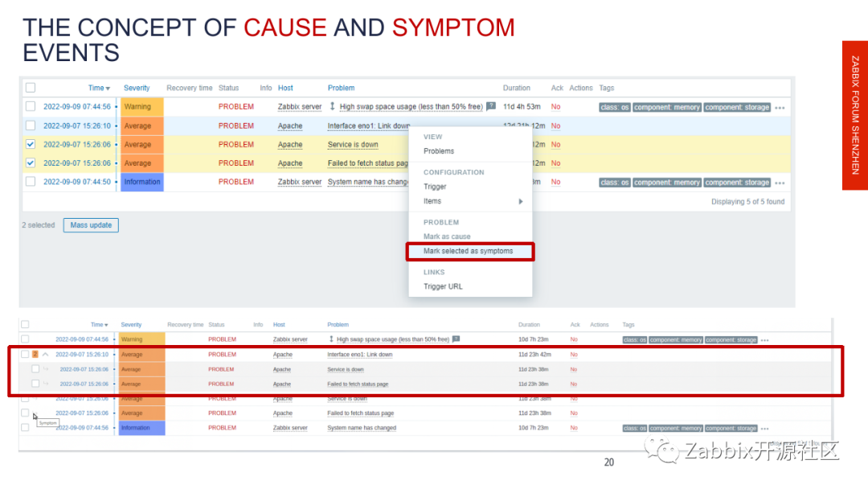Check lower High swap space usage row
The image size is (868, 489).
point(25,339)
